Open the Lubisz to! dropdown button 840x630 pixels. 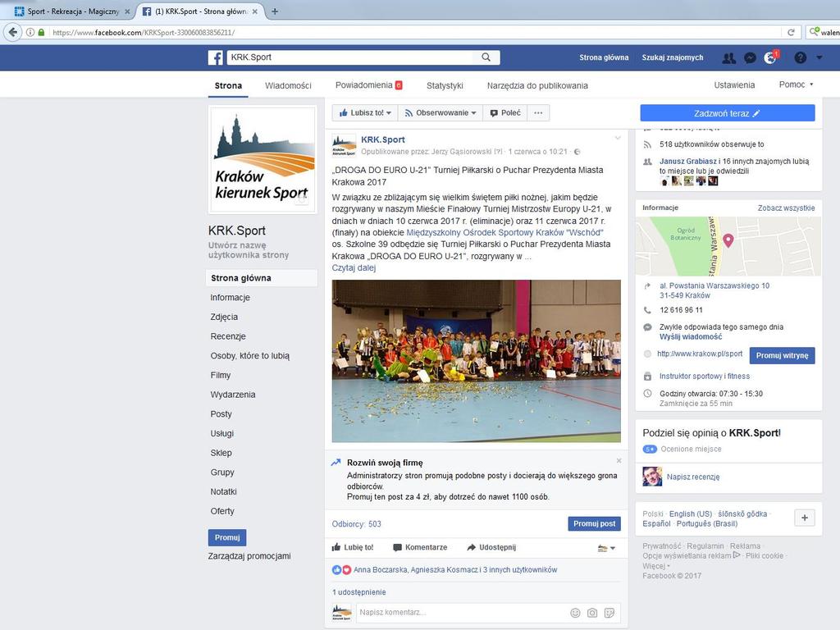tap(365, 113)
